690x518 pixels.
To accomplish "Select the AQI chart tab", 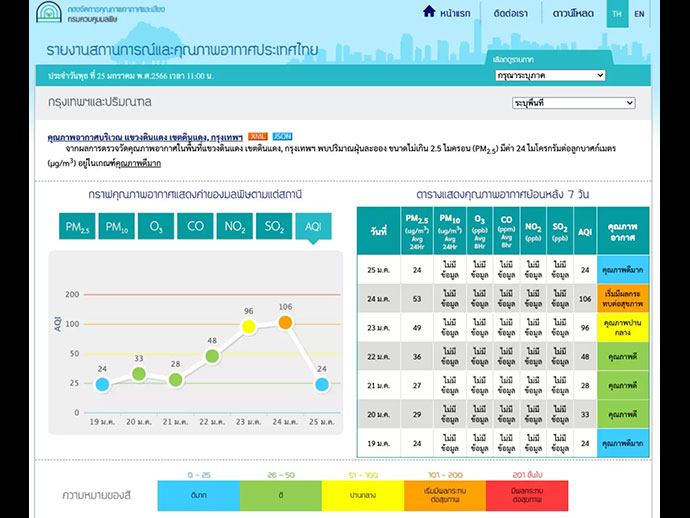I will [x=312, y=227].
